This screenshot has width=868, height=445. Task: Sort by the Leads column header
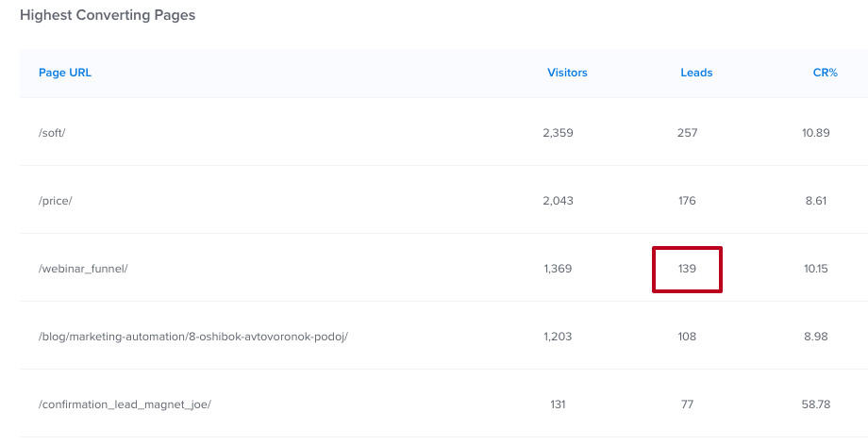click(696, 73)
